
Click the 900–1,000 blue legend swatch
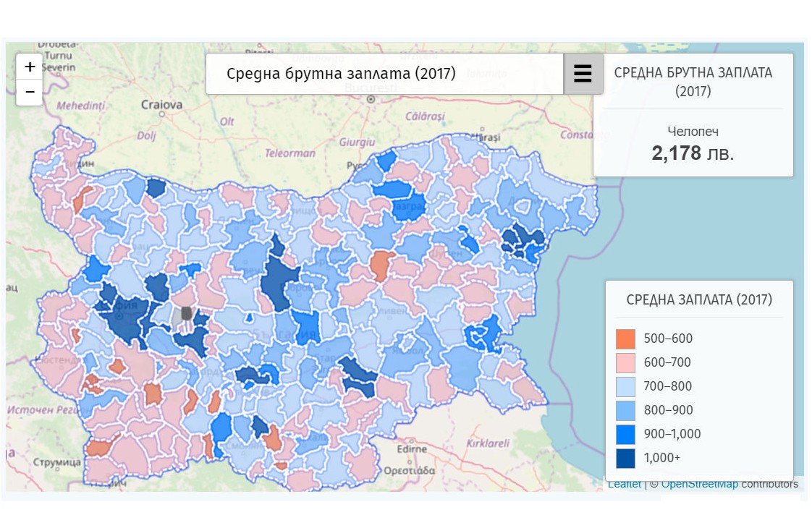(x=625, y=434)
